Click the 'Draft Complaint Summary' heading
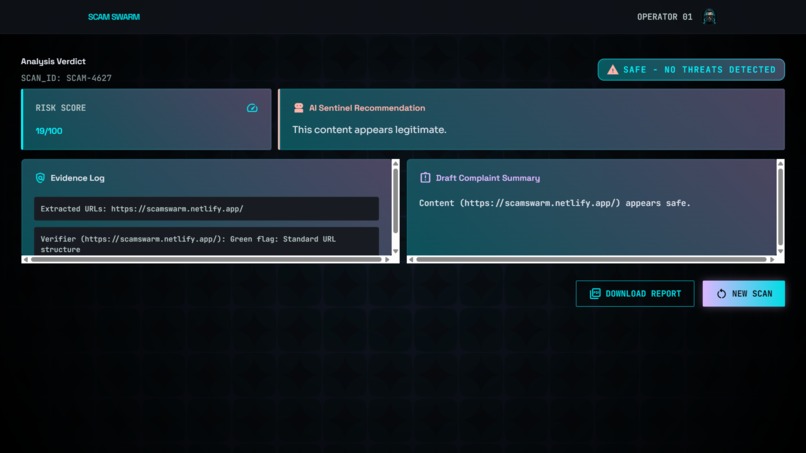 pos(488,178)
